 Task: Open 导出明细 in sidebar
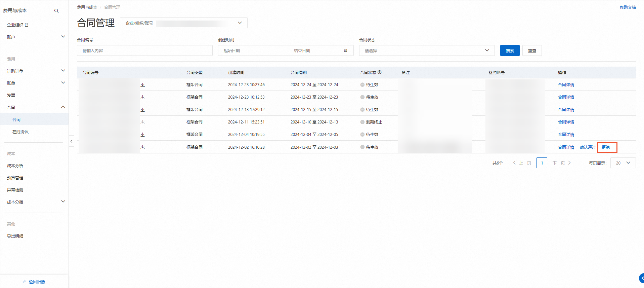click(15, 236)
